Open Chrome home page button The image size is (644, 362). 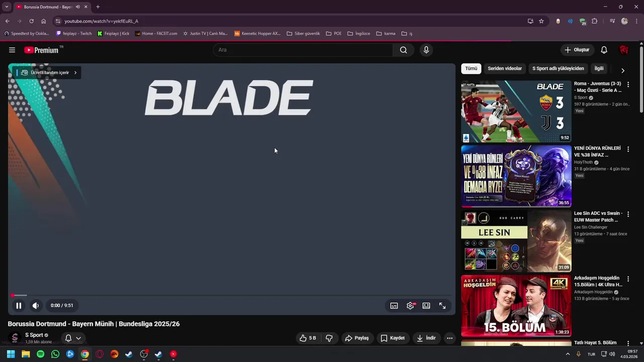point(43,21)
